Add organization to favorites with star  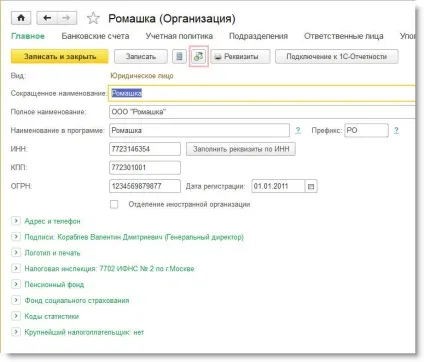pyautogui.click(x=93, y=18)
